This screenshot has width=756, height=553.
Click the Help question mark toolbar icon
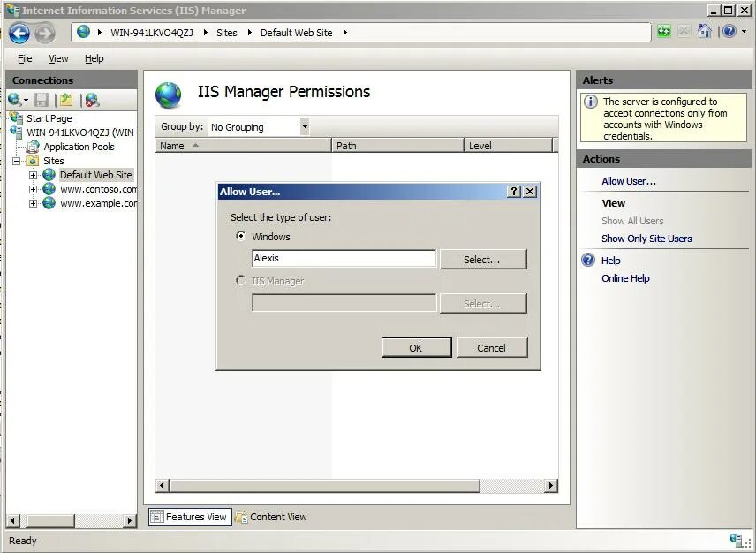(x=730, y=32)
